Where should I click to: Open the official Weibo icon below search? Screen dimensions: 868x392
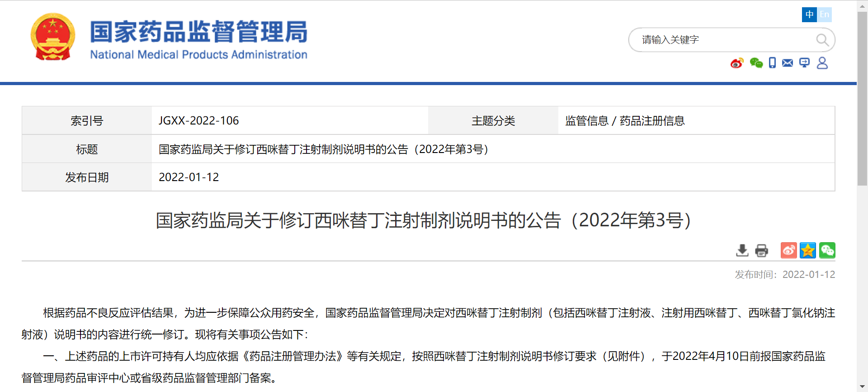pos(737,63)
